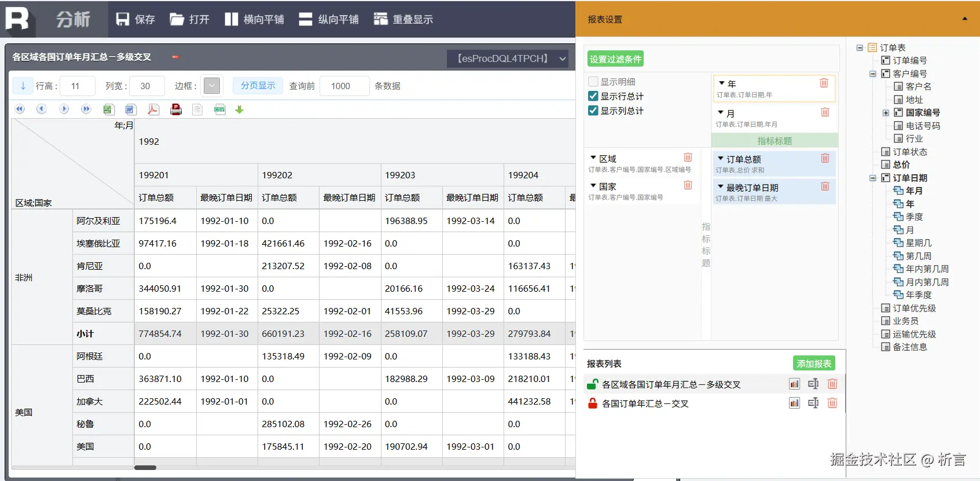Uncheck the 显示行总计 row total checkbox
This screenshot has width=980, height=481.
pyautogui.click(x=593, y=96)
